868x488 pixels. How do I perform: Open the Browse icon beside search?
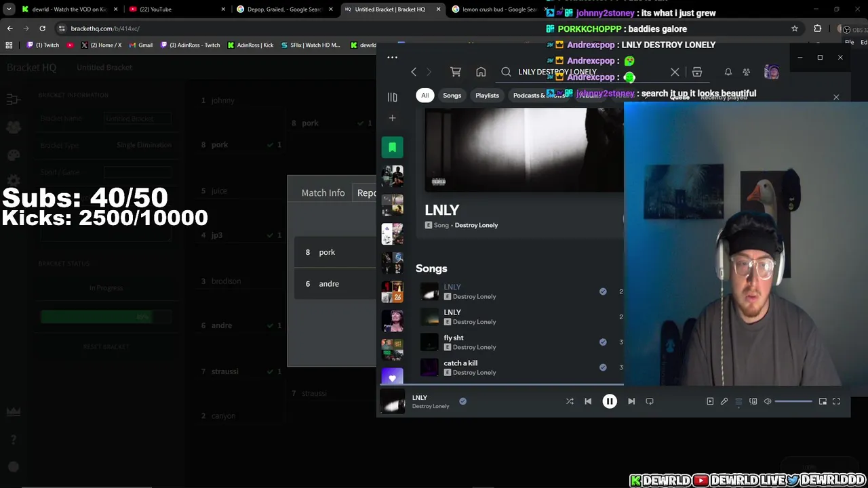point(696,72)
